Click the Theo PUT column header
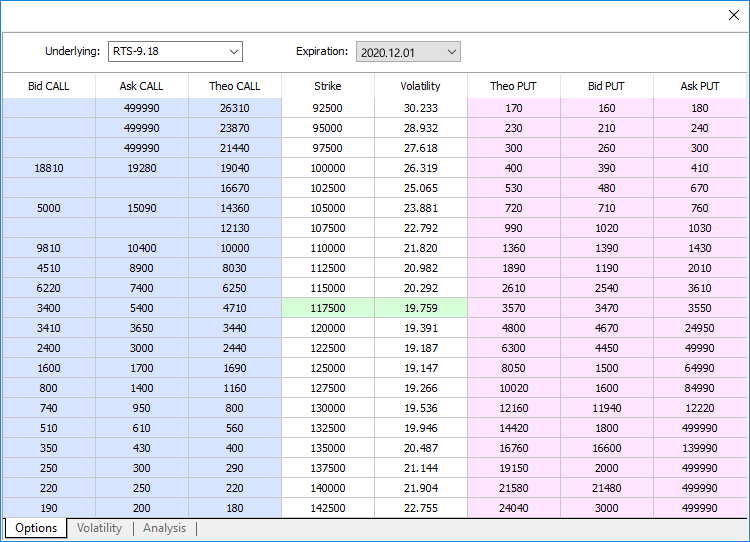This screenshot has height=542, width=750. pos(513,86)
